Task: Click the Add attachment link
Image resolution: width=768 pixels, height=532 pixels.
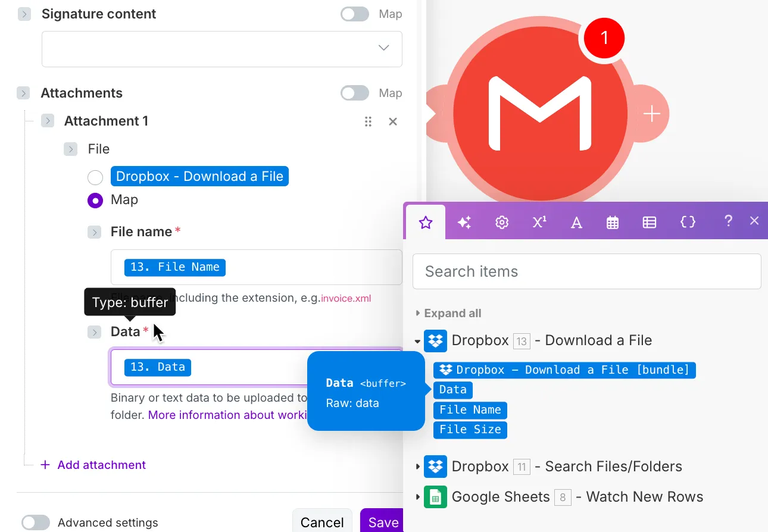Action: pyautogui.click(x=93, y=465)
